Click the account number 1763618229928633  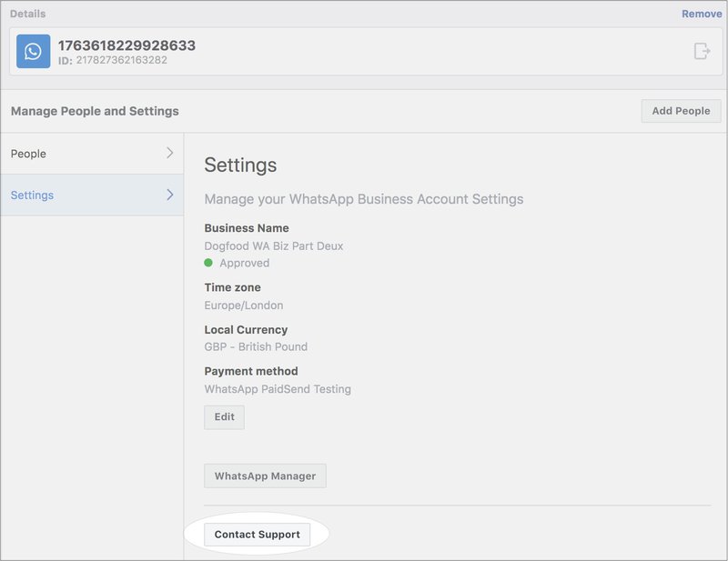[126, 45]
